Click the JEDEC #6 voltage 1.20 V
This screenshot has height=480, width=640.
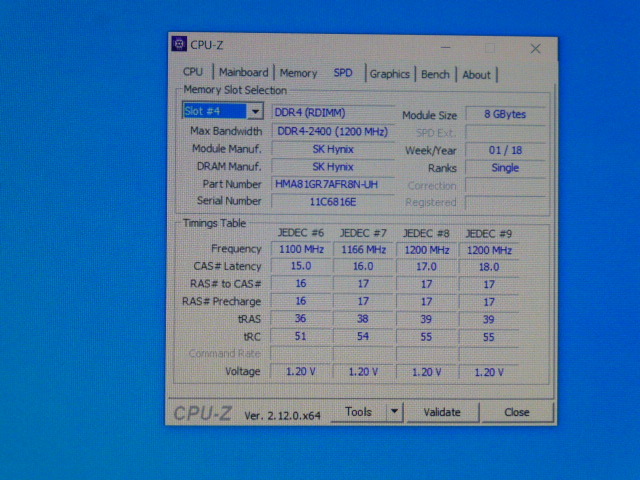(x=301, y=371)
